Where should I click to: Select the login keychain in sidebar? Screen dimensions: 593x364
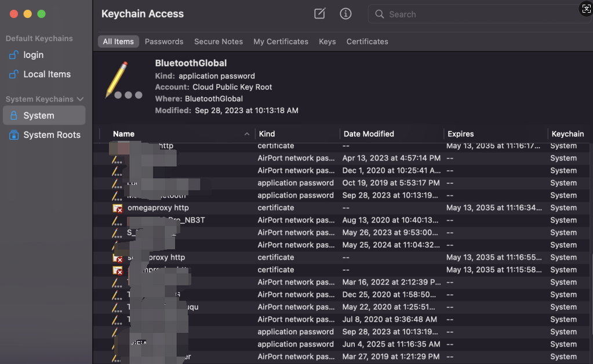click(44, 55)
